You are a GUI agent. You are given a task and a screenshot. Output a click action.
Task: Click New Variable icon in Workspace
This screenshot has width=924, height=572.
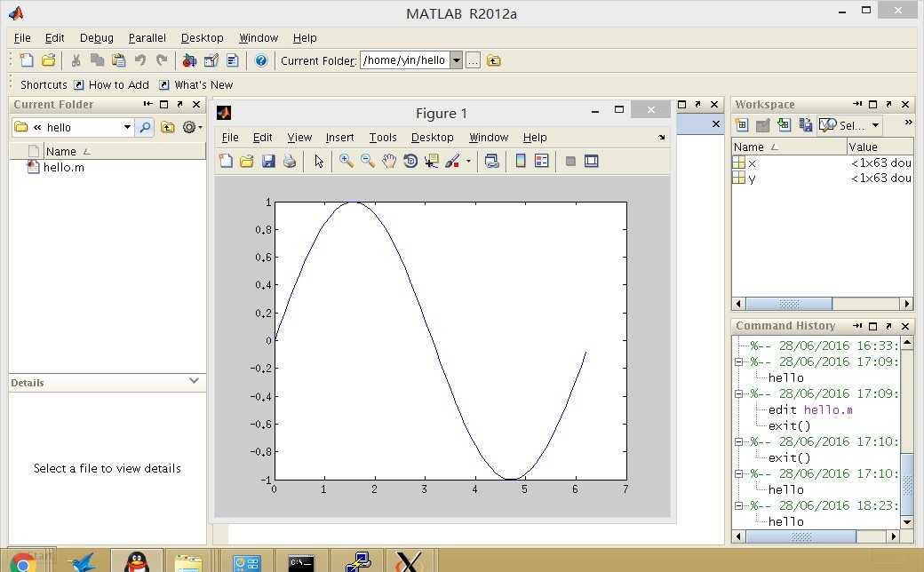[742, 125]
